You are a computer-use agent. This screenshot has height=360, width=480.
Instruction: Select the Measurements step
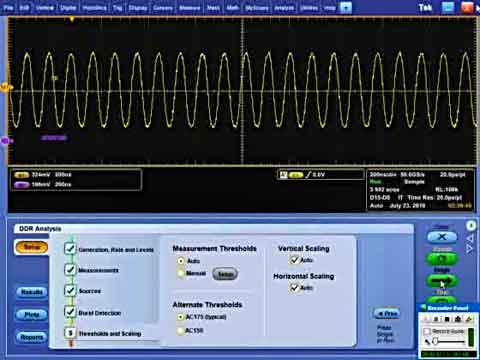tap(92, 270)
